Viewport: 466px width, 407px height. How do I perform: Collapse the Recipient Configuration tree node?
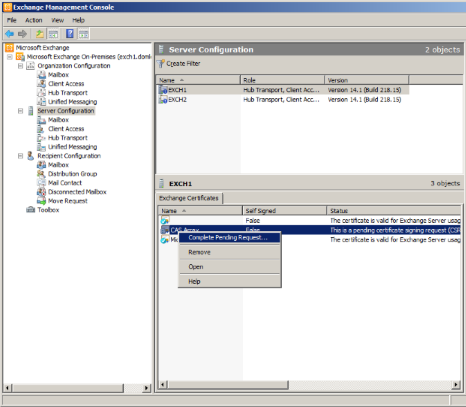point(20,156)
